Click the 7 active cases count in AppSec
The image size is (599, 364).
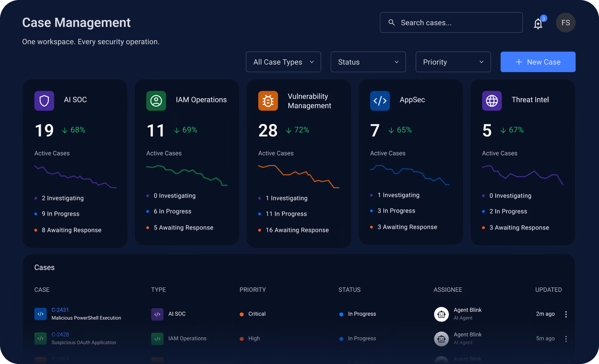(x=375, y=131)
